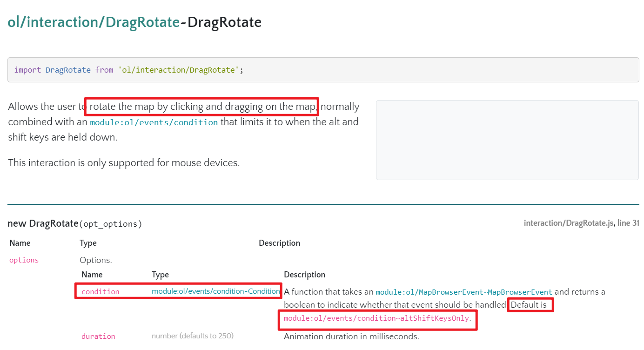The width and height of the screenshot is (644, 350).
Task: Click the Name header above the options parameter
Action: point(20,243)
